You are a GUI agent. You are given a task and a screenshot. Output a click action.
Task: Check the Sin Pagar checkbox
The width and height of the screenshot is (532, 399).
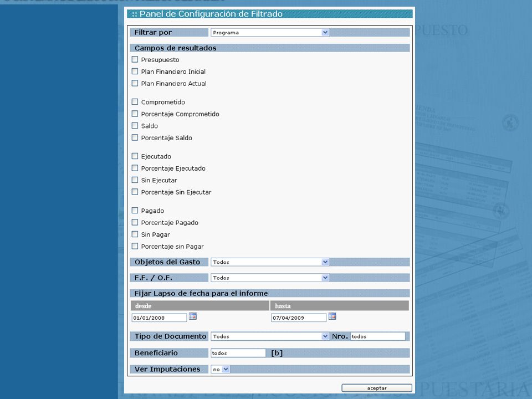(x=135, y=234)
